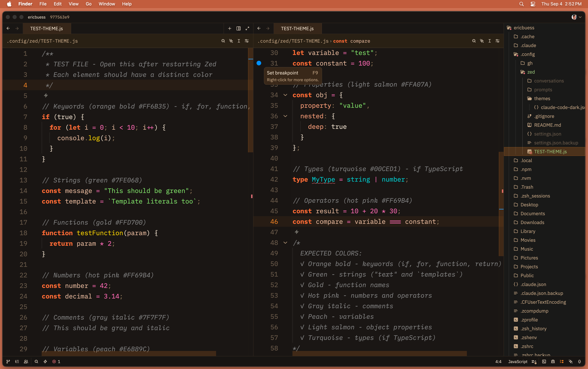
Task: Select left pane TEST-THEME.js tab
Action: [47, 29]
